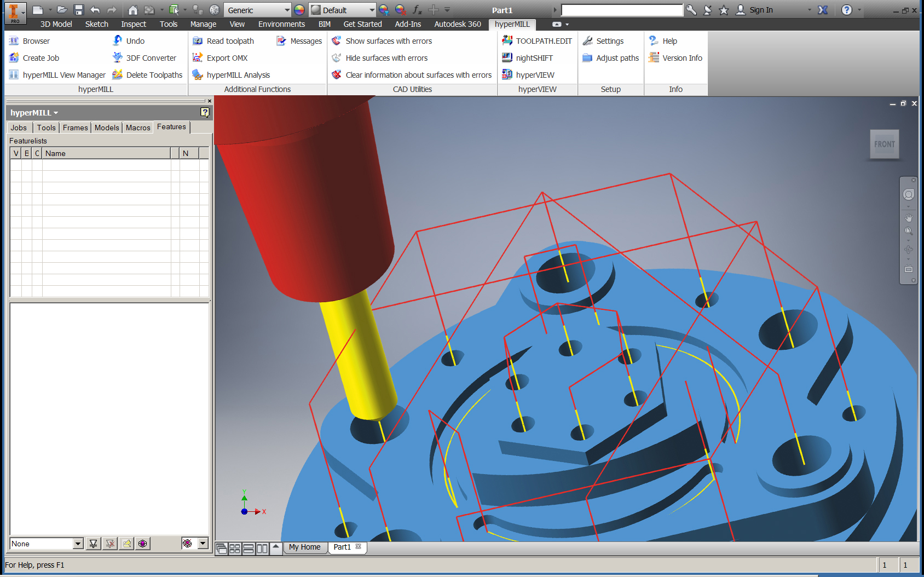Open the Default appearance dropdown

[372, 10]
